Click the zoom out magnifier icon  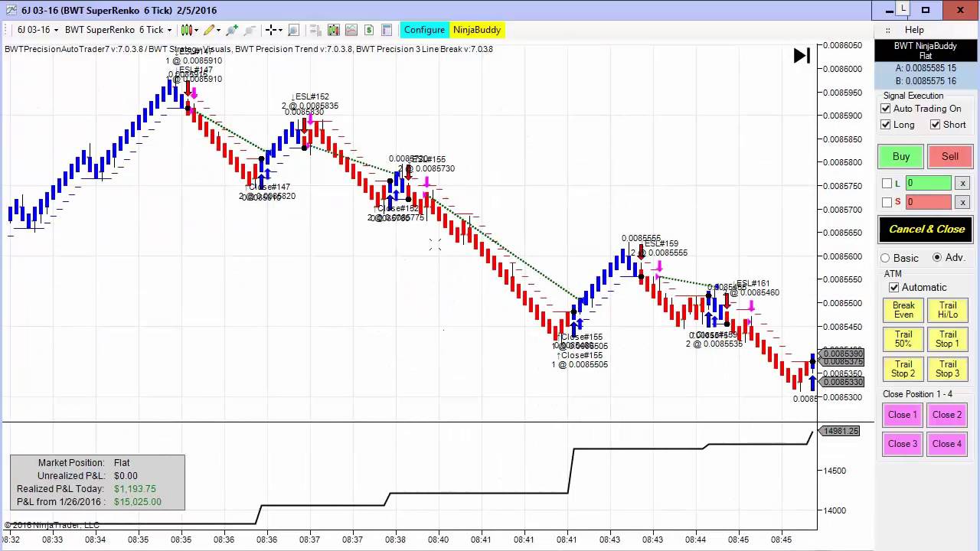250,30
